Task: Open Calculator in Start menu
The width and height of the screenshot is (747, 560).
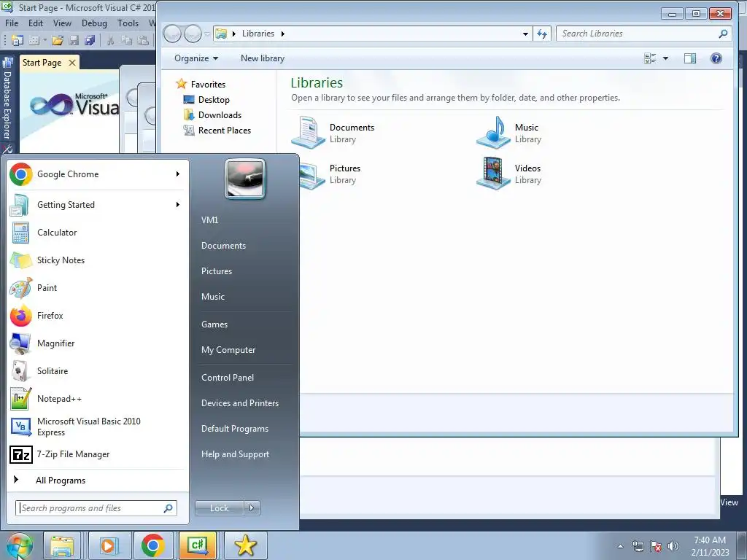Action: tap(98, 233)
